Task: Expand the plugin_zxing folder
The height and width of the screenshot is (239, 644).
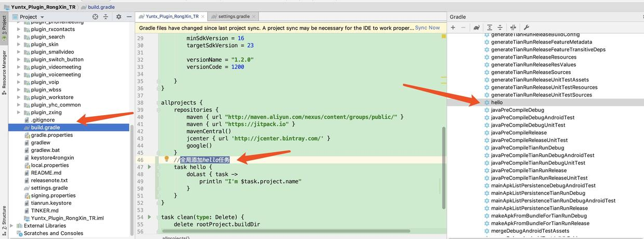Action: (19, 113)
